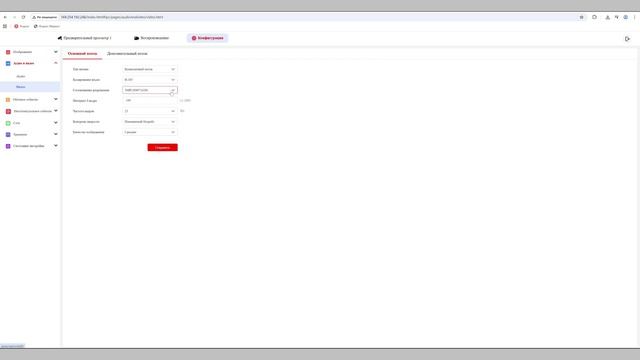This screenshot has width=640, height=360.
Task: Click the blue Аудио и видео sidebar icon
Action: 8,64
